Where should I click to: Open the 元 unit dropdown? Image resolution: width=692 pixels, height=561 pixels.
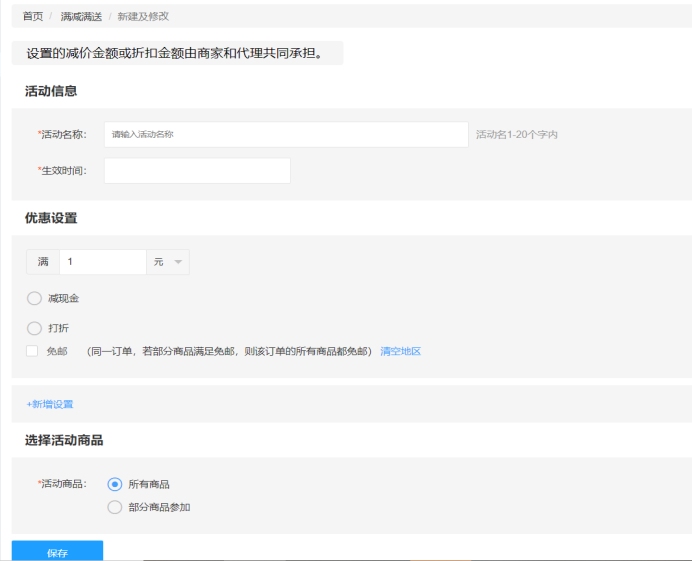[x=168, y=262]
